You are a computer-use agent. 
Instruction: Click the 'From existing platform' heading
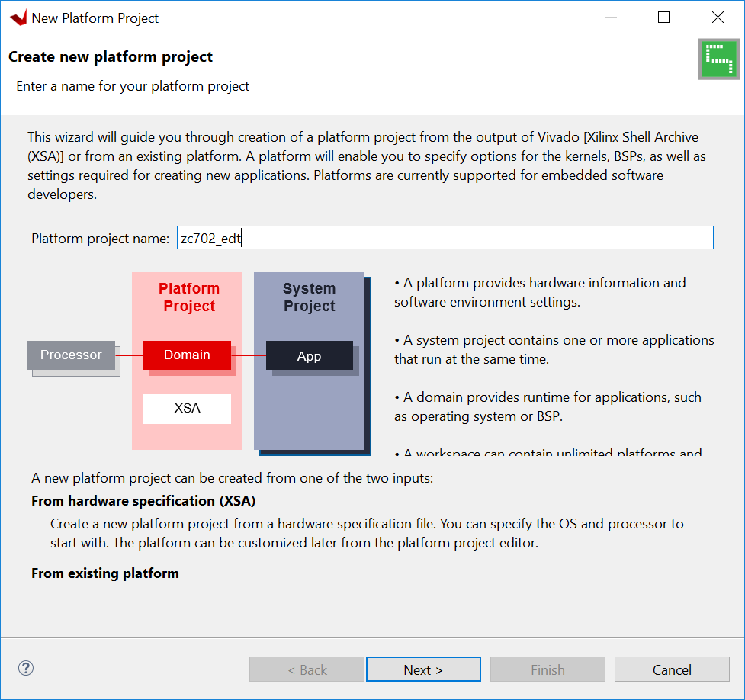(x=105, y=573)
